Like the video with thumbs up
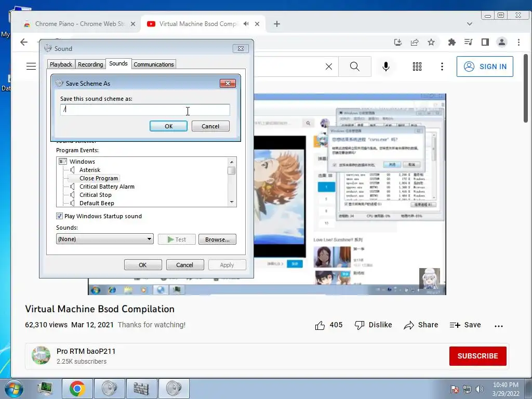Screen dimensions: 532x399 (320, 325)
